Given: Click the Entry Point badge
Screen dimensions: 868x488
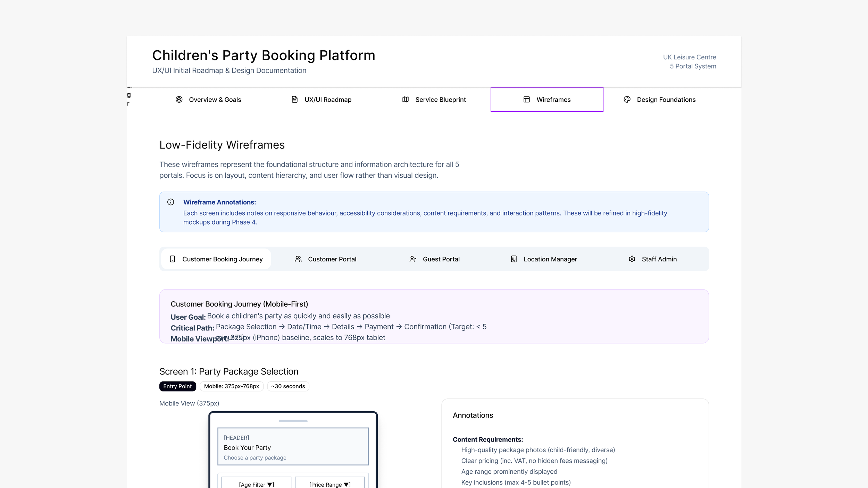Looking at the screenshot, I should (x=177, y=386).
